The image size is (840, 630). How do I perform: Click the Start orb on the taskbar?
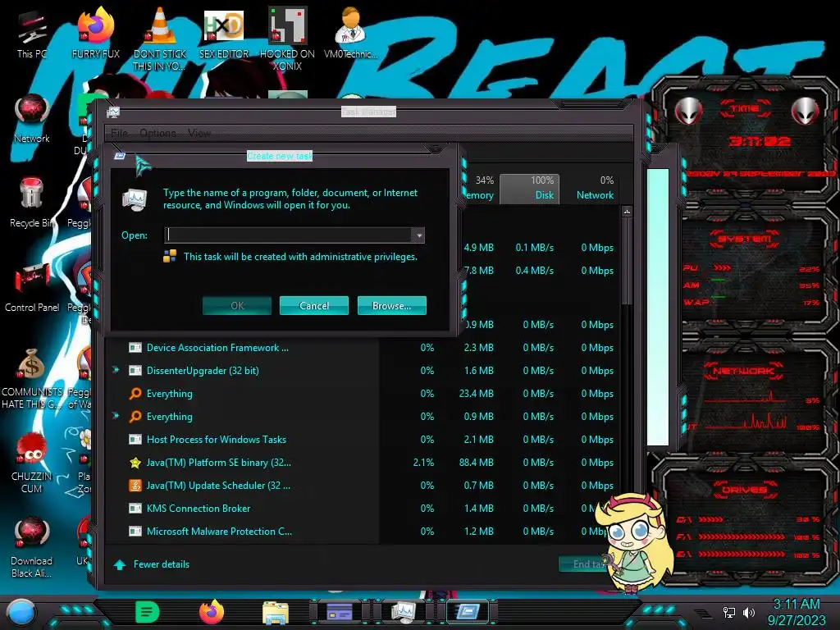pos(21,612)
